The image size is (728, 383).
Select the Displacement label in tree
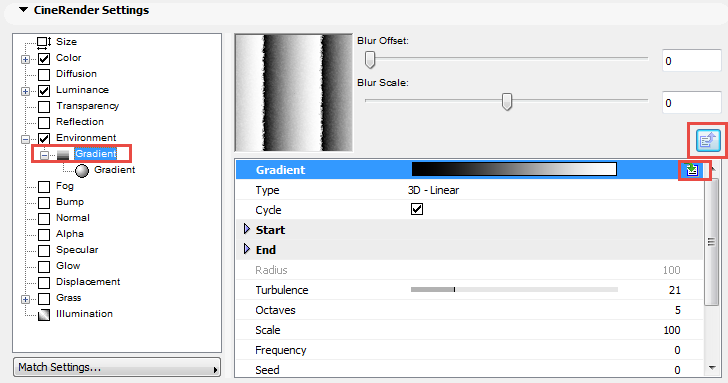pyautogui.click(x=88, y=282)
